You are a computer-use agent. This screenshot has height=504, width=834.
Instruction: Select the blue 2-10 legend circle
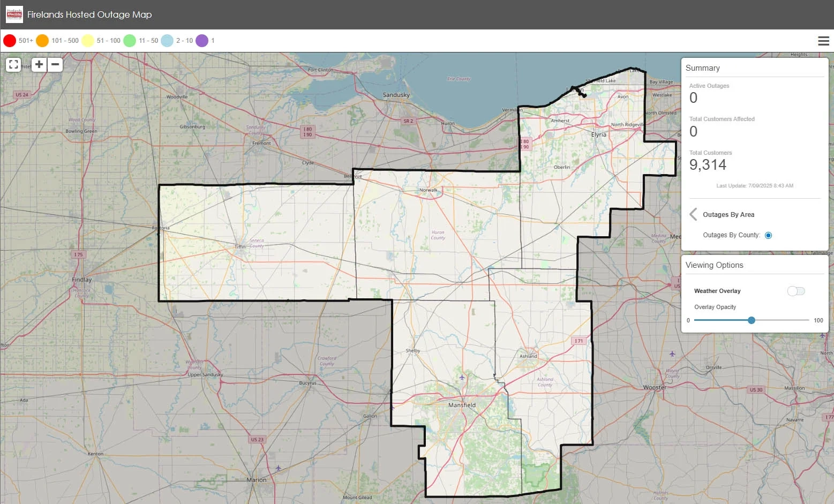pos(167,40)
